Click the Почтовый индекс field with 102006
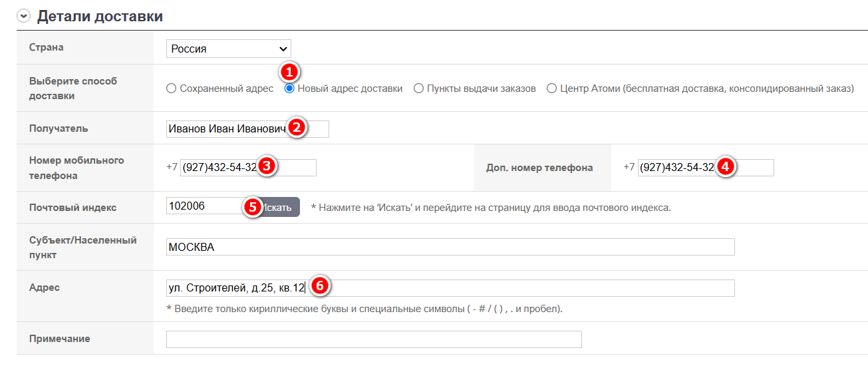The width and height of the screenshot is (868, 366). (206, 207)
